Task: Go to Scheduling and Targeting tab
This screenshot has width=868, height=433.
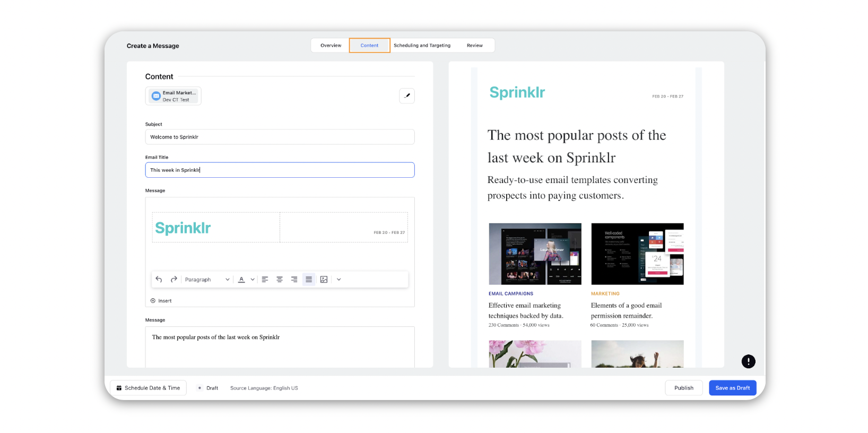Action: click(x=422, y=46)
